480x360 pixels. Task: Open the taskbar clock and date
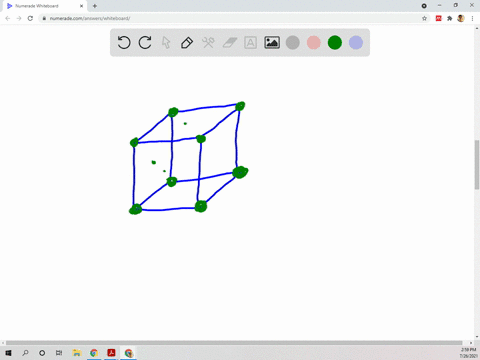(x=468, y=353)
